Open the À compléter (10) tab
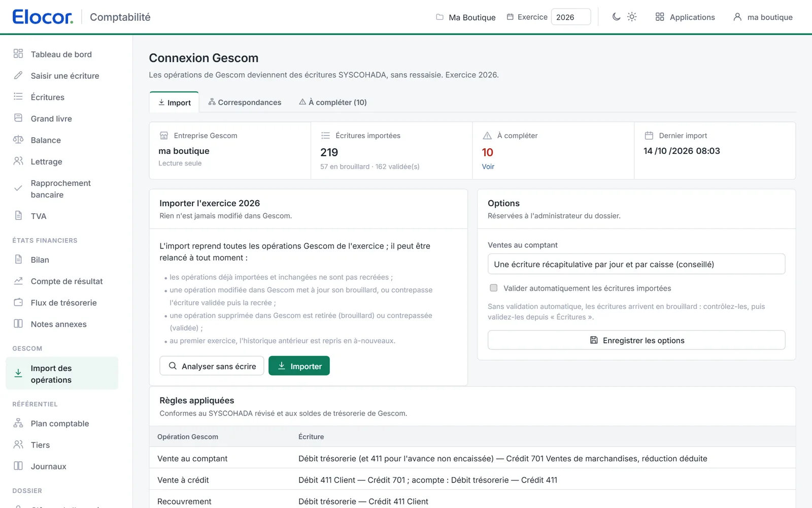Screen dimensions: 812x508 tap(333, 102)
